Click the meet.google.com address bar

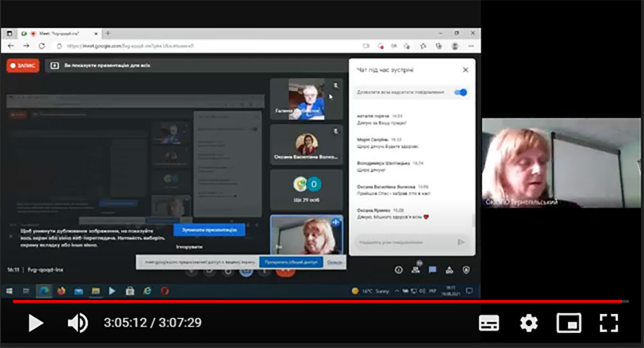click(205, 46)
